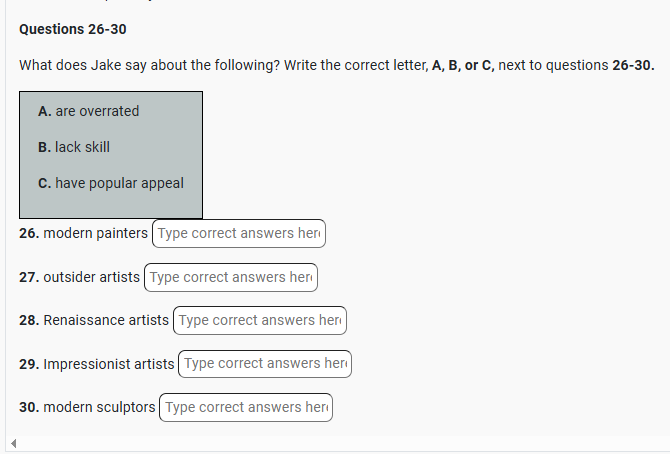Focus the outsider artists answer box
The image size is (670, 454).
click(x=231, y=277)
